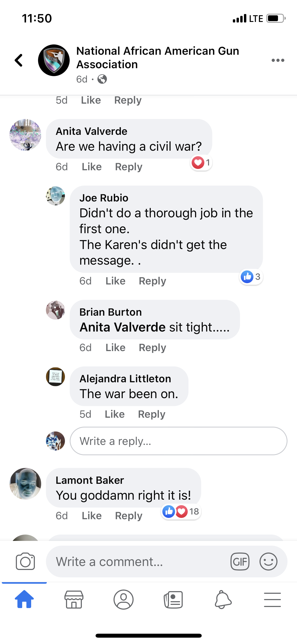Image resolution: width=297 pixels, height=644 pixels.
Task: Open the camera icon to attach photo
Action: (25, 561)
